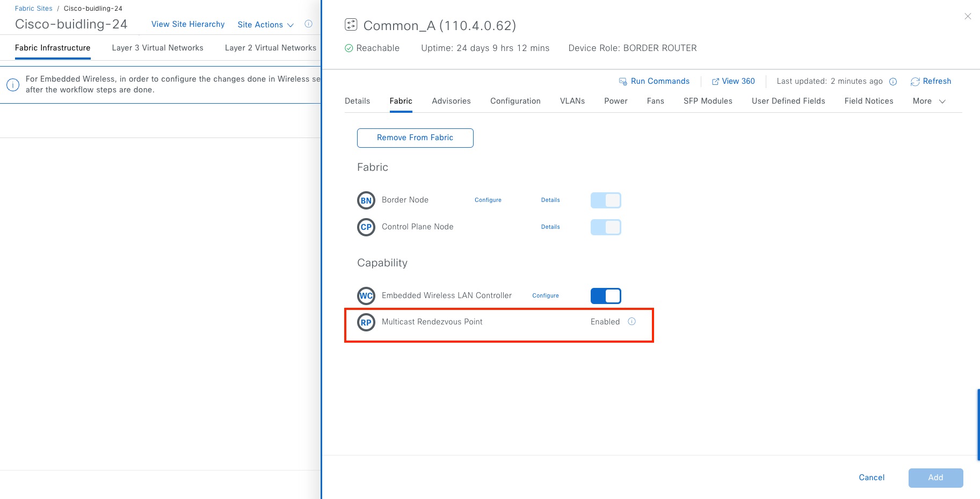Click the BN Border Node icon
The height and width of the screenshot is (499, 980).
[366, 200]
